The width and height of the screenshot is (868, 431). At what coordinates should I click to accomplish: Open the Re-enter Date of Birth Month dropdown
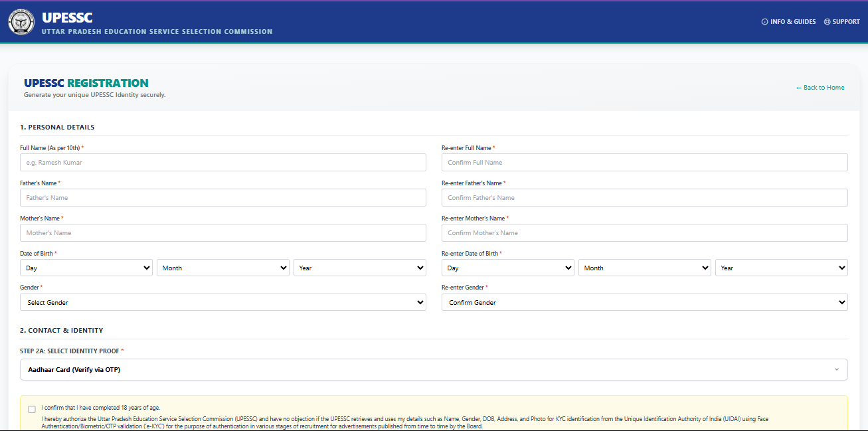pyautogui.click(x=644, y=268)
